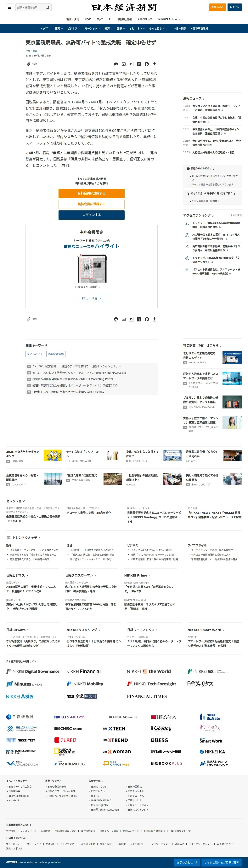
Task: Click the orange 有料会員に登録する button
Action: (x=92, y=193)
